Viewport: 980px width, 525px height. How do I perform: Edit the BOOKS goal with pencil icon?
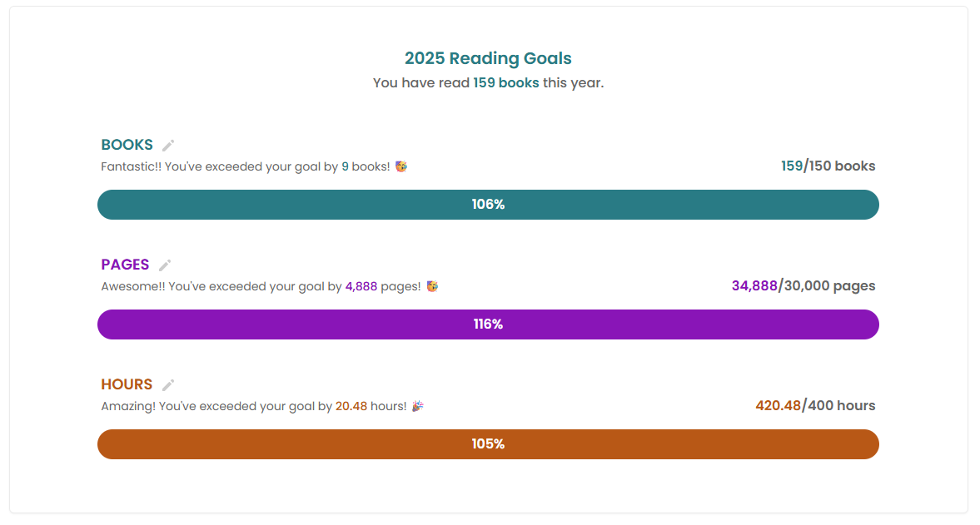tap(168, 146)
